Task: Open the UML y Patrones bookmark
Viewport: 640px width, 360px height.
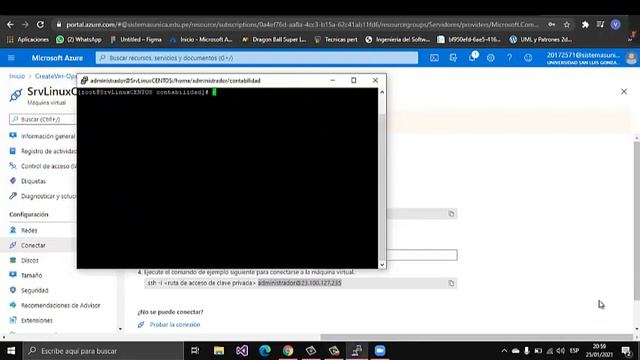Action: point(541,40)
